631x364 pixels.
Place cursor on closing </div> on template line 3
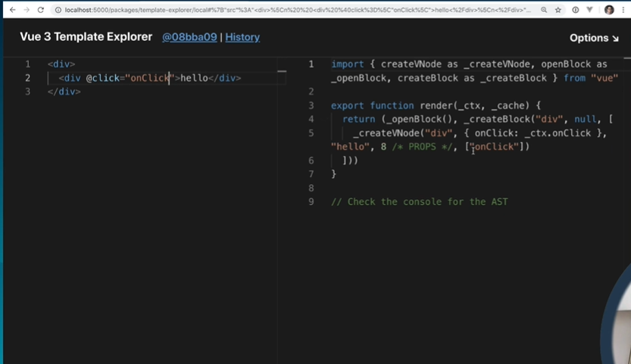point(64,92)
